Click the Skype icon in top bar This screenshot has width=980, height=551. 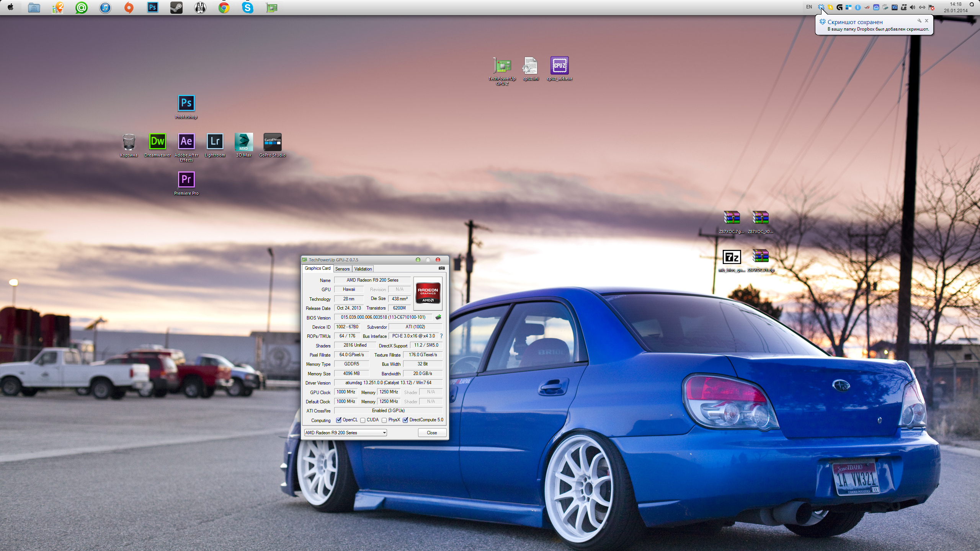(x=248, y=8)
